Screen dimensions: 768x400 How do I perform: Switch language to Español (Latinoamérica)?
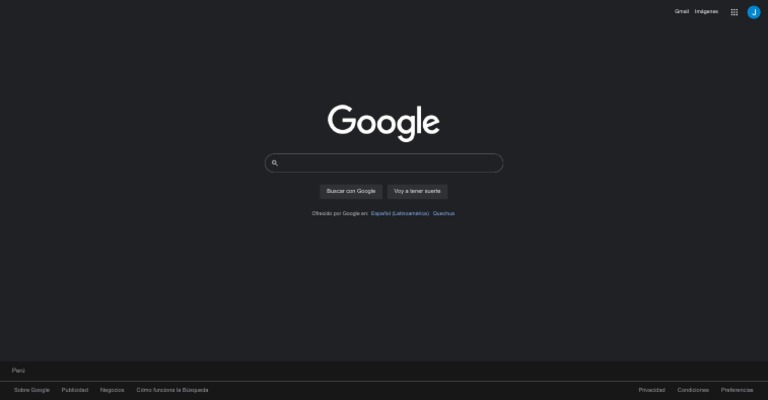(x=400, y=213)
